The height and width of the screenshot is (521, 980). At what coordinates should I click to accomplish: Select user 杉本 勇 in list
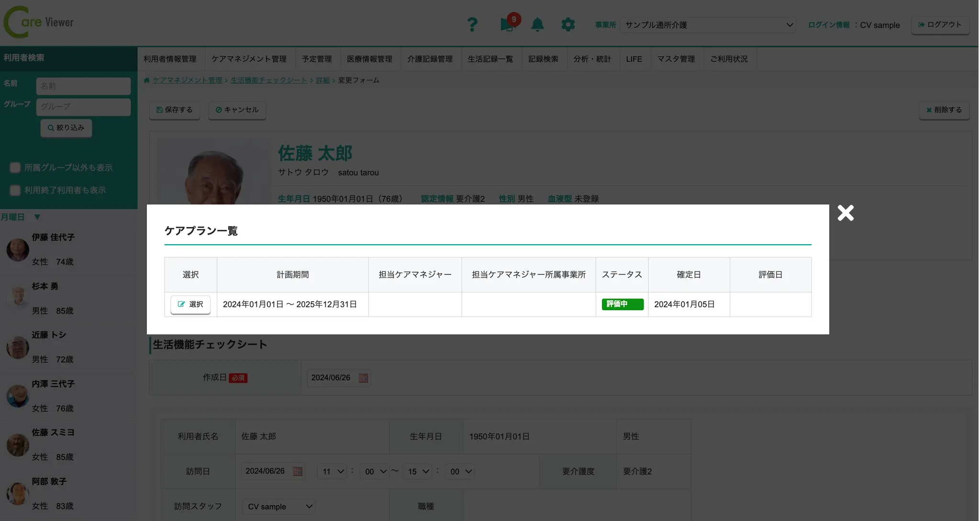(68, 298)
